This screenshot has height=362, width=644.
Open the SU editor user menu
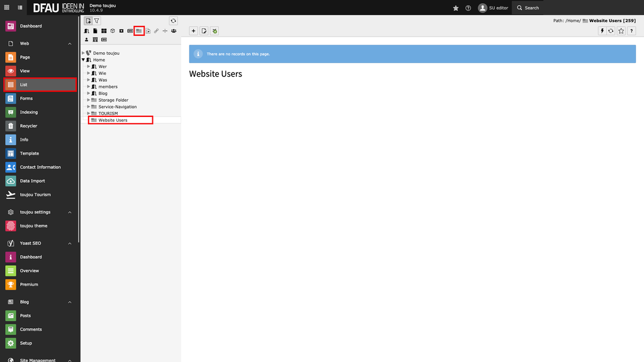(493, 8)
